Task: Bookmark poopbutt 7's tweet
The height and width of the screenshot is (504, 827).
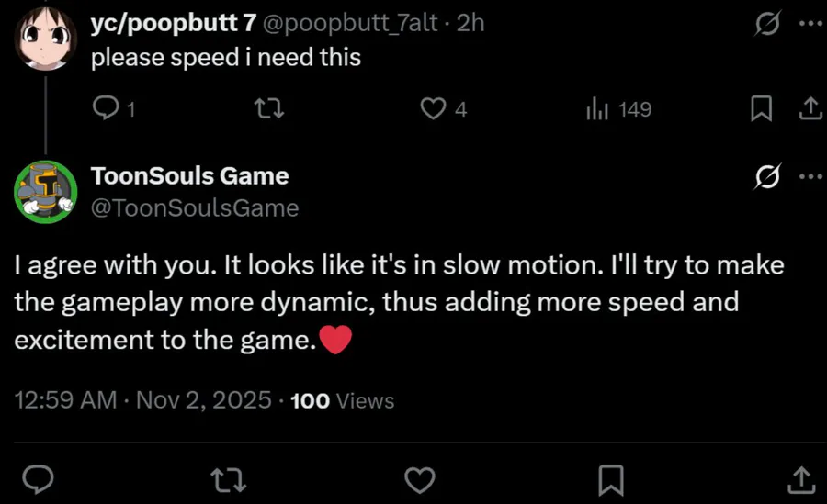Action: (x=761, y=109)
